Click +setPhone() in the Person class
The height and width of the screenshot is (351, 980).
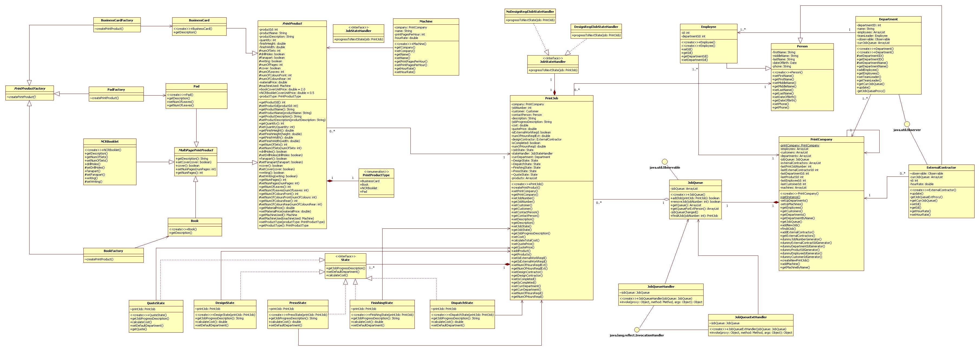781,104
